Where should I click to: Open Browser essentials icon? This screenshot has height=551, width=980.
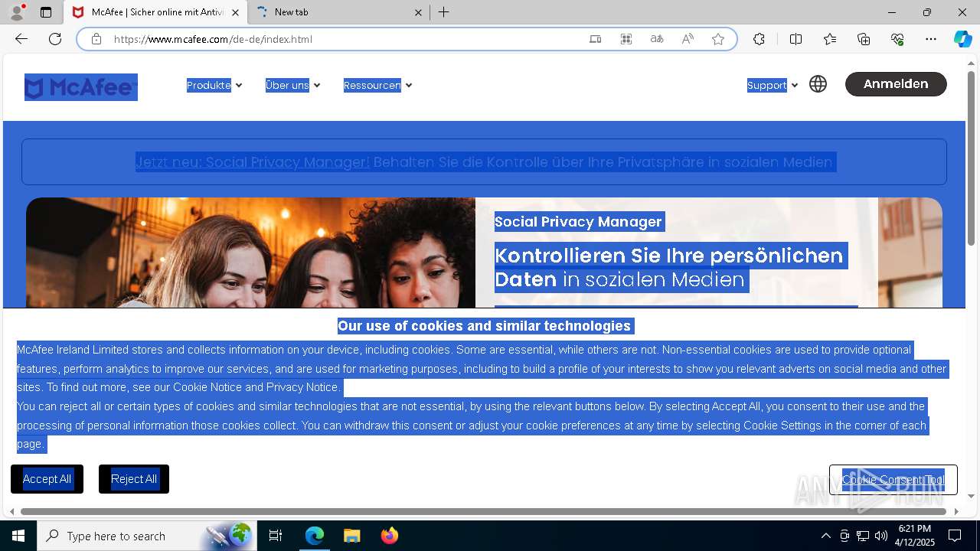(897, 39)
